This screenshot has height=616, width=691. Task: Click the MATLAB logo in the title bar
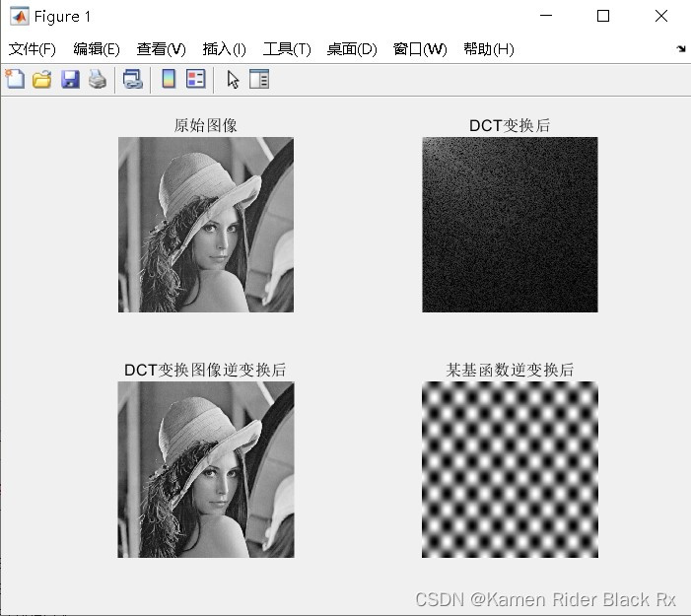[x=20, y=17]
